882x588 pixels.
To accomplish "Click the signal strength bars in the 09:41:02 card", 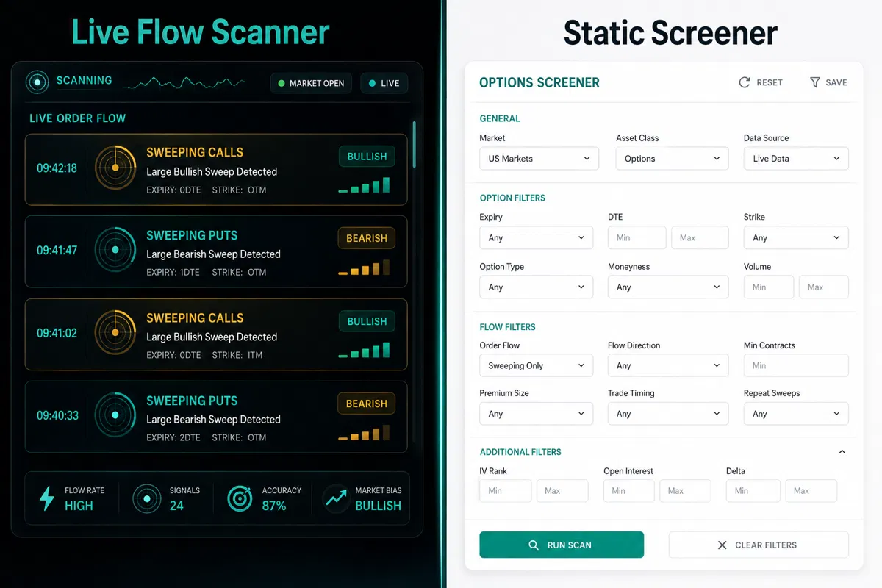I will click(x=364, y=350).
